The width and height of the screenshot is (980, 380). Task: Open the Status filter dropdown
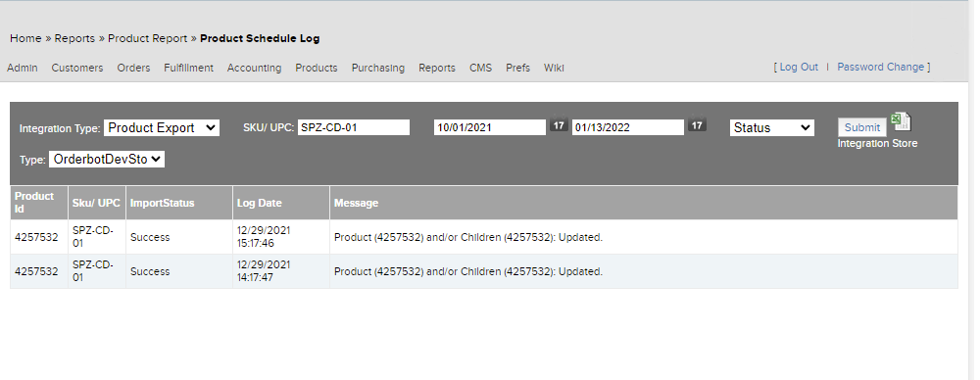coord(772,127)
